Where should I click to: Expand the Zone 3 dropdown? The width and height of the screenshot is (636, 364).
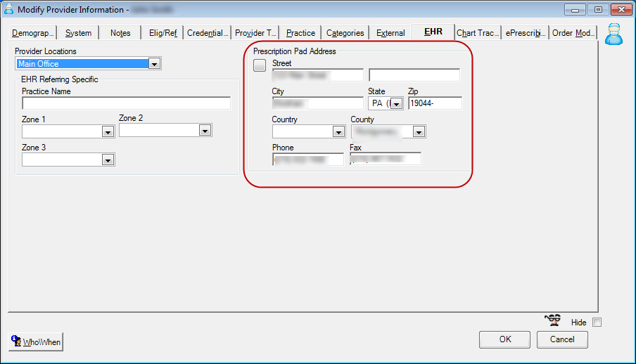[x=108, y=160]
